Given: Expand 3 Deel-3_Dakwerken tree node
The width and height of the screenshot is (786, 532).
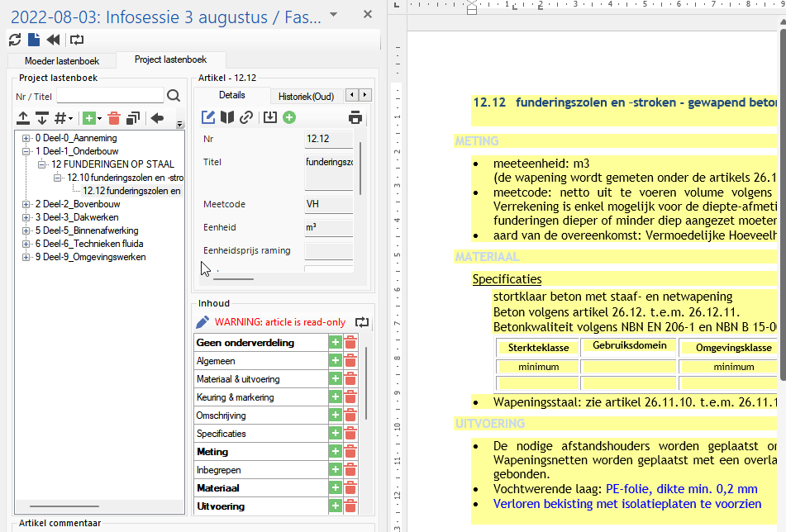Looking at the screenshot, I should point(26,217).
